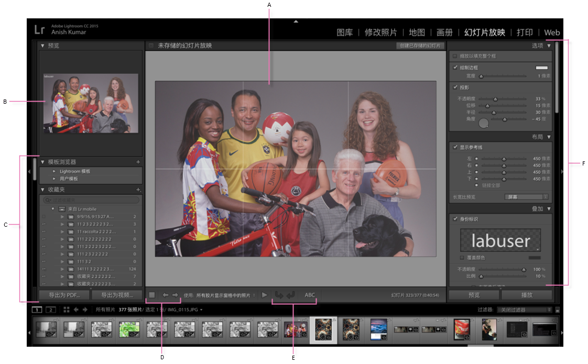Image resolution: width=588 pixels, height=364 pixels.
Task: Click 预览 button in right panel
Action: [474, 295]
